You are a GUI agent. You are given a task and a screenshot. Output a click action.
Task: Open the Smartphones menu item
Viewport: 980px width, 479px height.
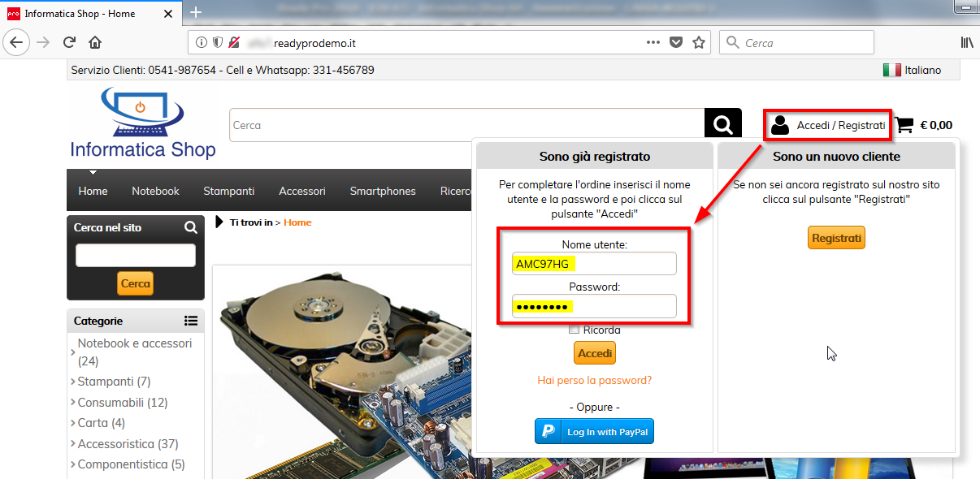(383, 191)
